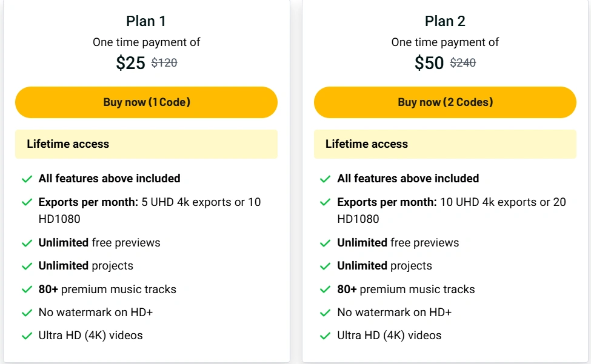Click checkmark by Plan 1 80+ premium music tracks
This screenshot has height=364, width=591.
(x=27, y=290)
